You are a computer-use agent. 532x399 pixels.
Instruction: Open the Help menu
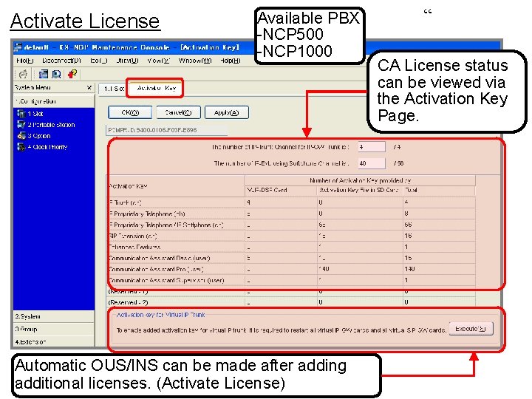tap(230, 61)
